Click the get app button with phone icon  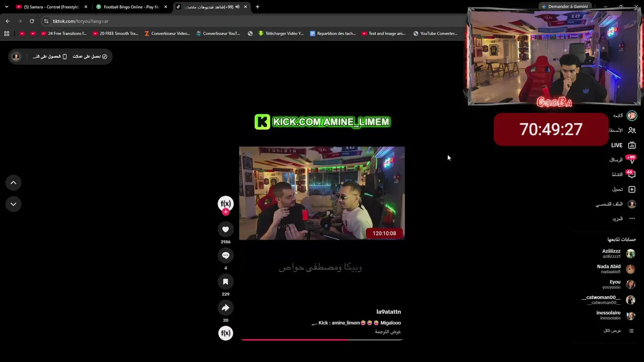coord(50,56)
